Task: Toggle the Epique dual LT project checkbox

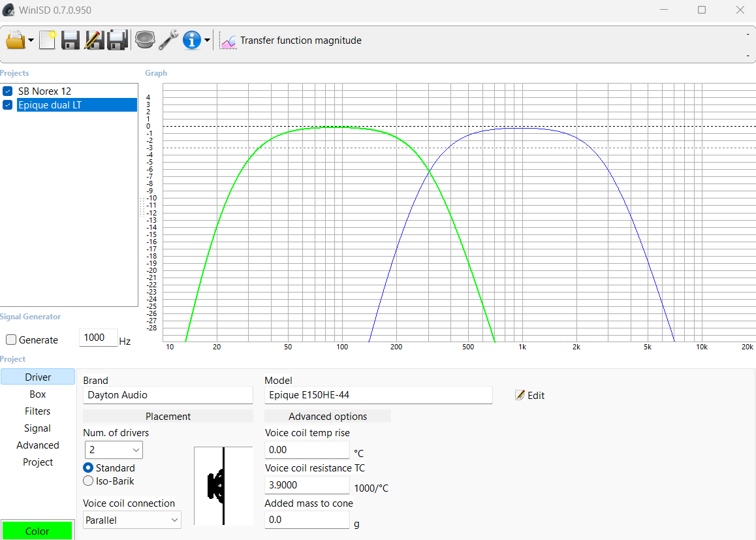Action: point(8,105)
